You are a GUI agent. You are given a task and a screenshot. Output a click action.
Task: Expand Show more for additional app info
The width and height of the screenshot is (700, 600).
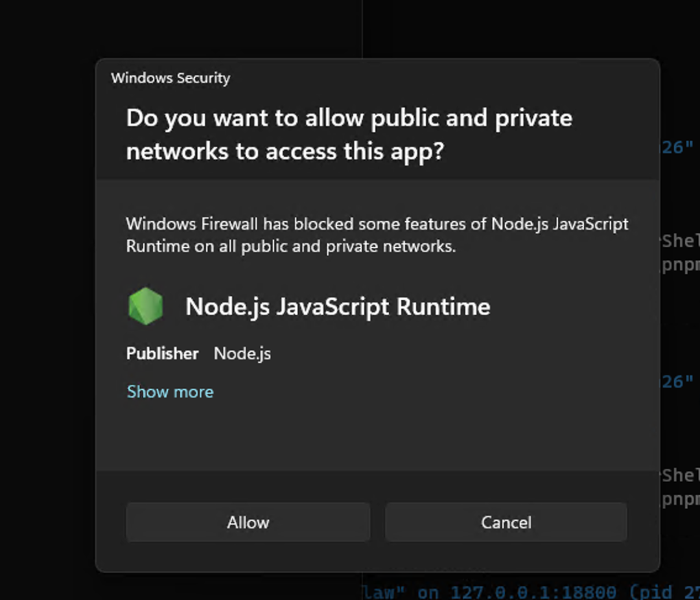(170, 391)
